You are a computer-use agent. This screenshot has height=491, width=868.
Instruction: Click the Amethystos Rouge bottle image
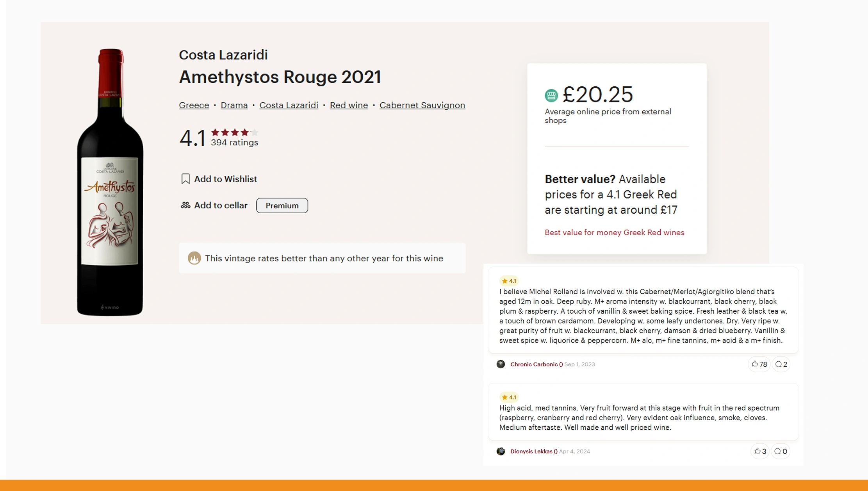click(110, 182)
